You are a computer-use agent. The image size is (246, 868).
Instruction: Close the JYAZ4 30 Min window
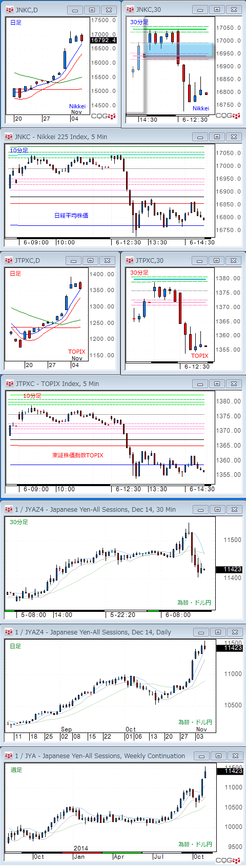234,510
